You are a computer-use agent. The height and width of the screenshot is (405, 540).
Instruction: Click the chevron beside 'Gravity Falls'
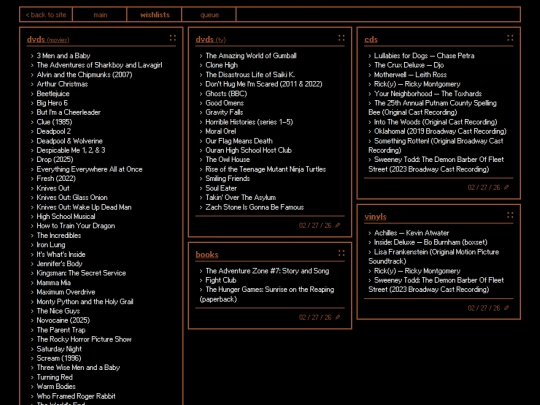(x=201, y=112)
